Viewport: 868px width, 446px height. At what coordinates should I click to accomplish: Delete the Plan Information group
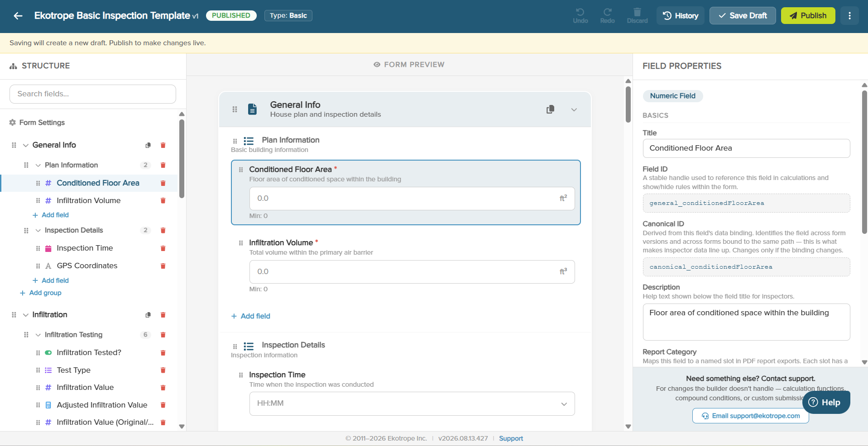(163, 165)
